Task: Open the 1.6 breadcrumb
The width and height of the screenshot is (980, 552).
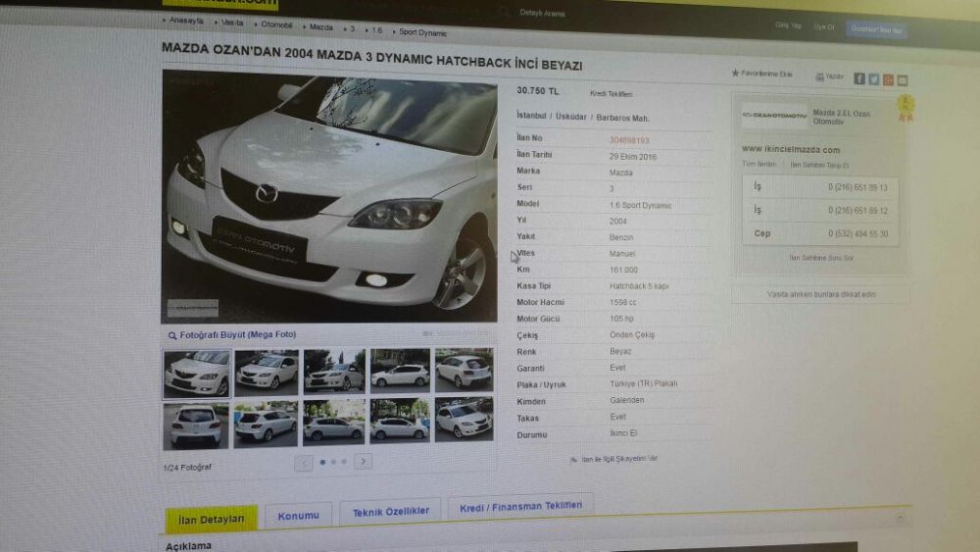Action: 377,30
